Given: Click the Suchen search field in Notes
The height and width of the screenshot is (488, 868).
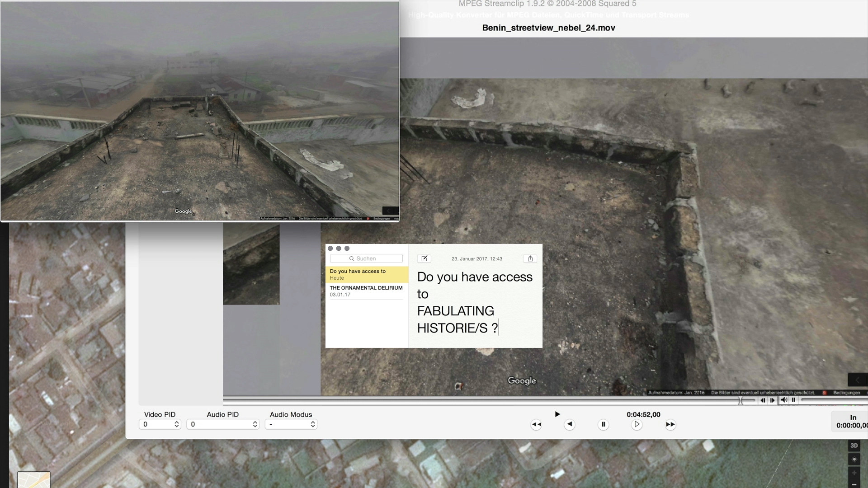Looking at the screenshot, I should (x=366, y=258).
